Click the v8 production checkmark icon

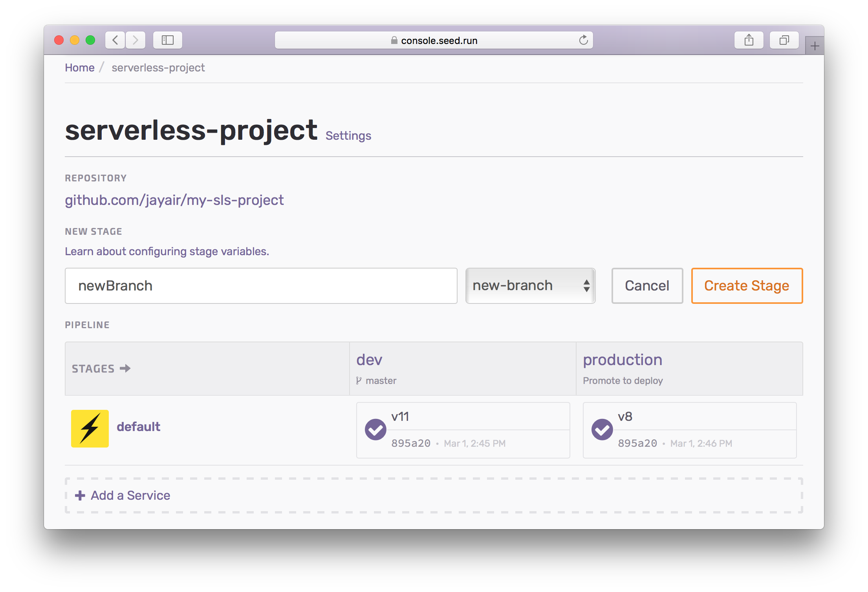(602, 429)
